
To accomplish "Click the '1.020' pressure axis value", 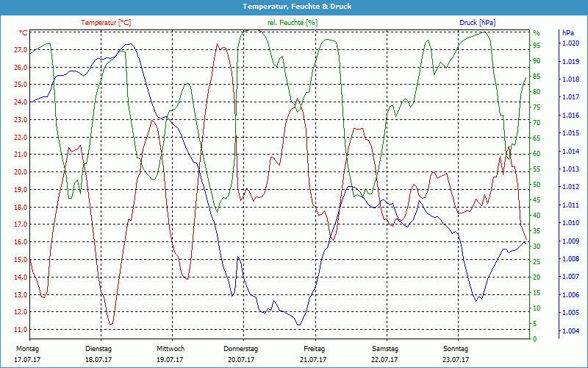I will (570, 43).
